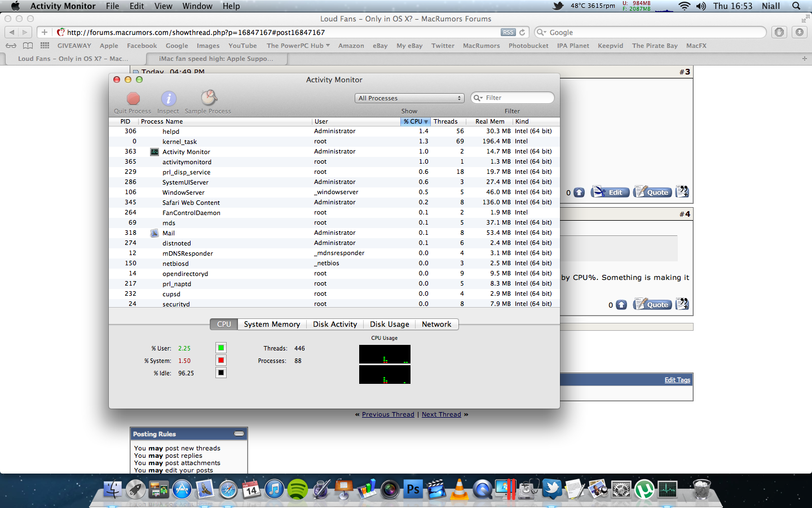Launch Spotify from the dock
Image resolution: width=812 pixels, height=508 pixels.
click(x=298, y=489)
